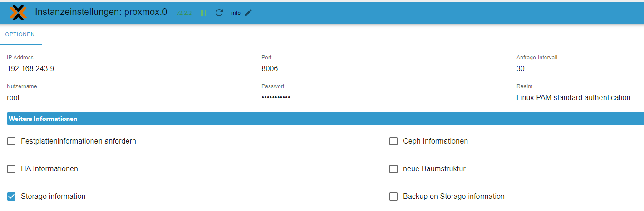Viewport: 644px width, 211px height.
Task: Toggle the neue Baumstruktur checkbox
Action: pos(393,169)
